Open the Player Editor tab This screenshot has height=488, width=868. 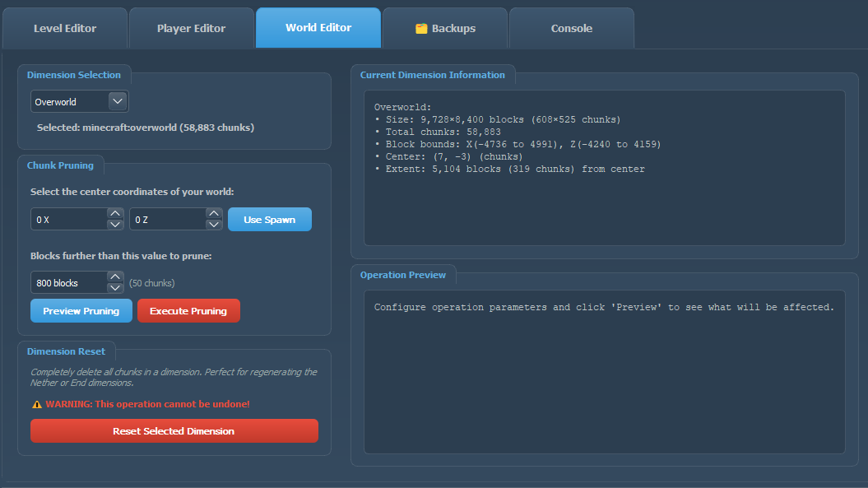click(191, 28)
